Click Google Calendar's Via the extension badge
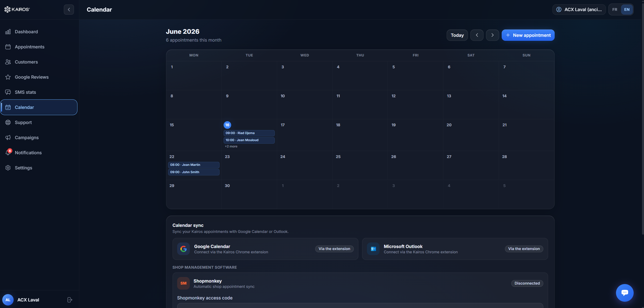 click(x=334, y=249)
